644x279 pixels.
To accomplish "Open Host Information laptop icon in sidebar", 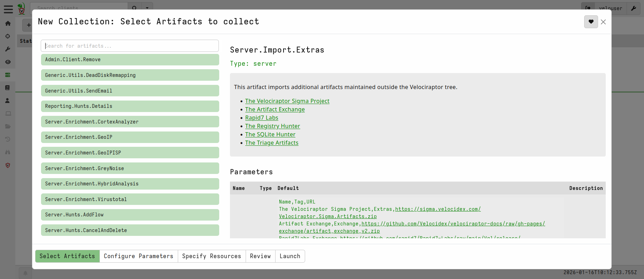I will [x=8, y=113].
